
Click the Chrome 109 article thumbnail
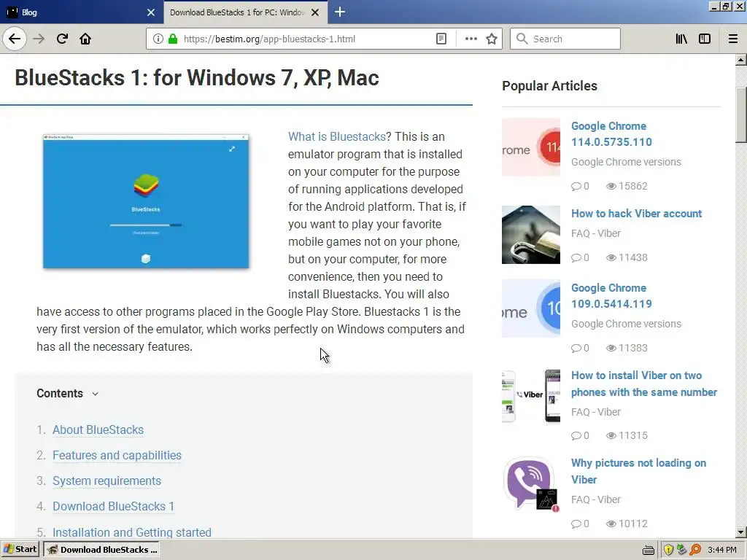(x=531, y=308)
